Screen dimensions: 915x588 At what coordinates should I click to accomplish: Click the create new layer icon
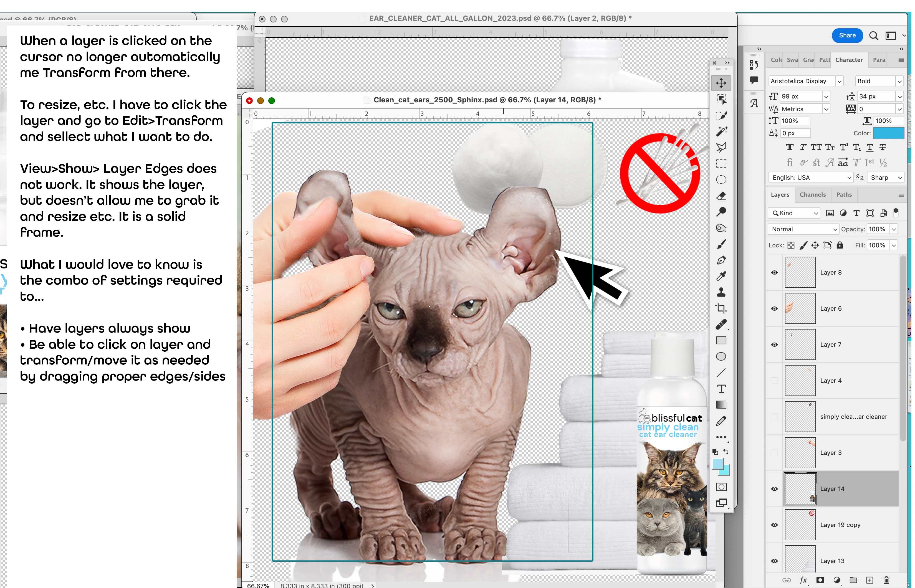(869, 580)
